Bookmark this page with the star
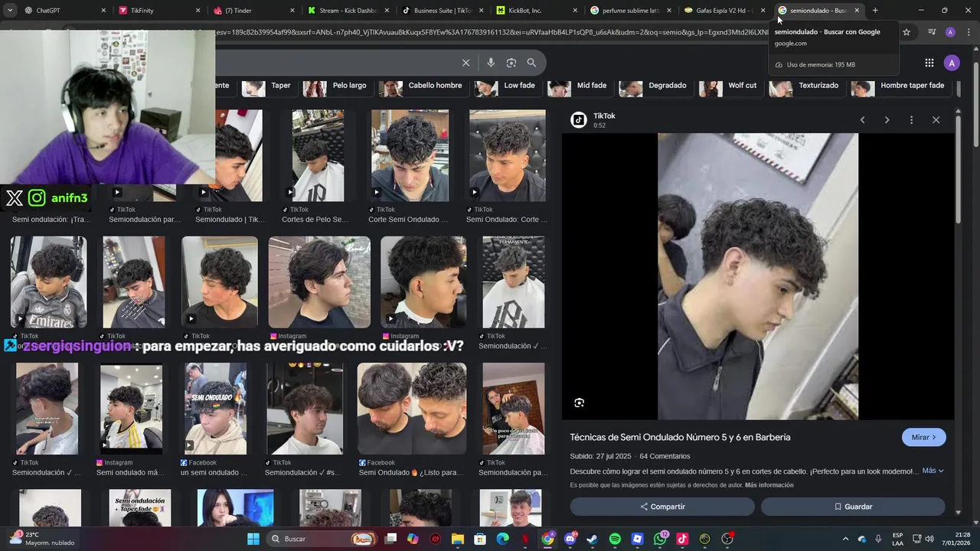This screenshot has height=551, width=980. (906, 32)
